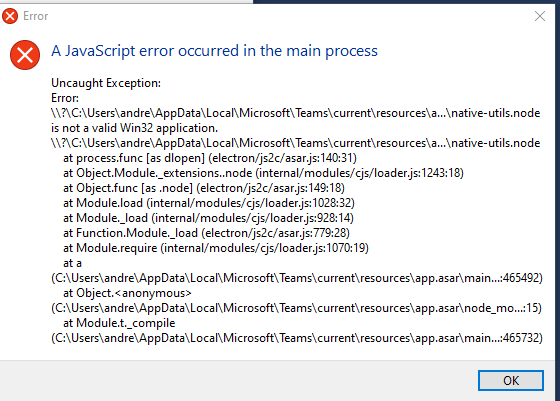Click the "A JavaScript error occurred" heading

pos(214,51)
